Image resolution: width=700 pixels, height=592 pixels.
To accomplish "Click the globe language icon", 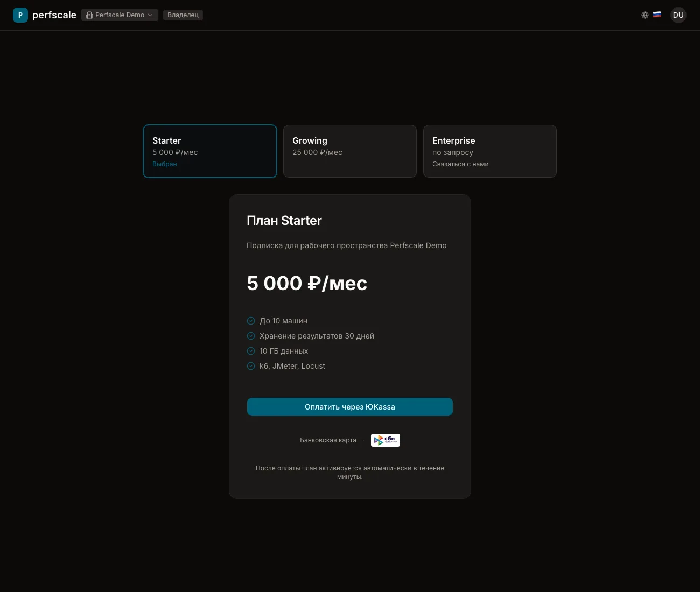I will [x=645, y=15].
